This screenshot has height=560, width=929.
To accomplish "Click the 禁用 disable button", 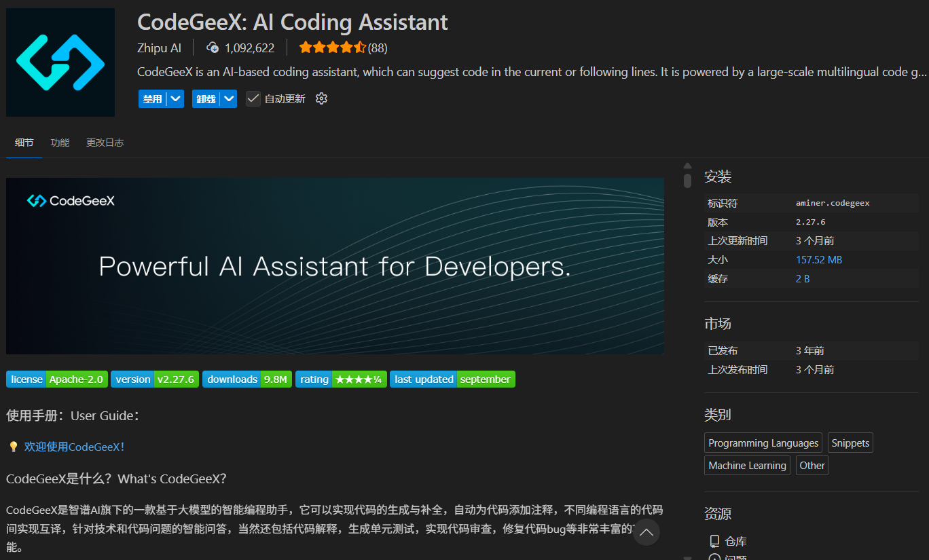I will click(x=152, y=99).
